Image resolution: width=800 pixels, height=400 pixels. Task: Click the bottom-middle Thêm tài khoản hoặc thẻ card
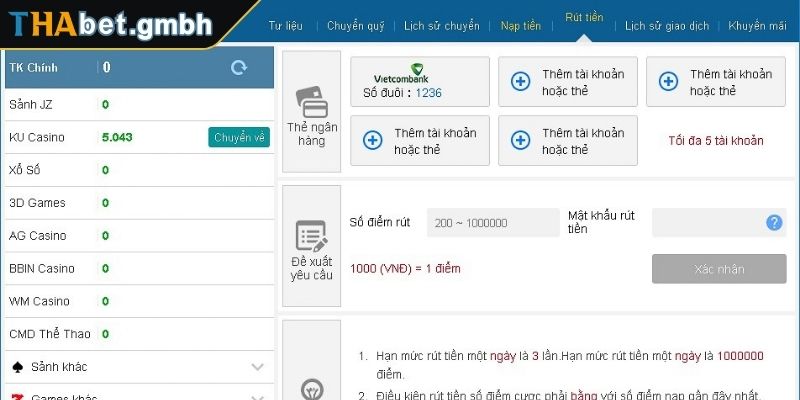(568, 140)
